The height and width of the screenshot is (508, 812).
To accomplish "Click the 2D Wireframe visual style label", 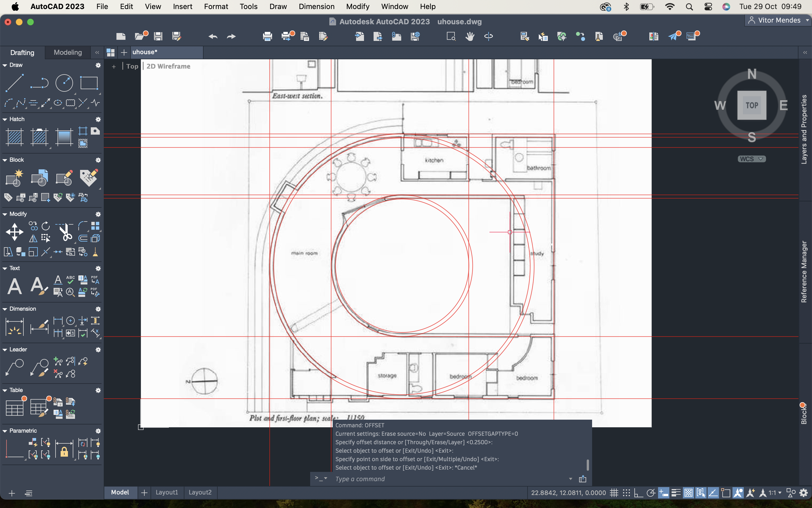I will click(x=168, y=66).
